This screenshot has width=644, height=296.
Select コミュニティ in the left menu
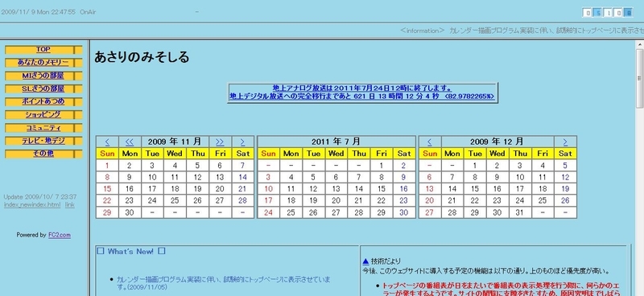43,128
